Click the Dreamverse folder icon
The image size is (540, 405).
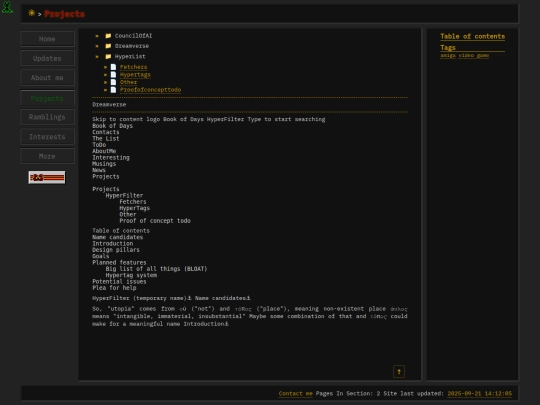click(108, 46)
